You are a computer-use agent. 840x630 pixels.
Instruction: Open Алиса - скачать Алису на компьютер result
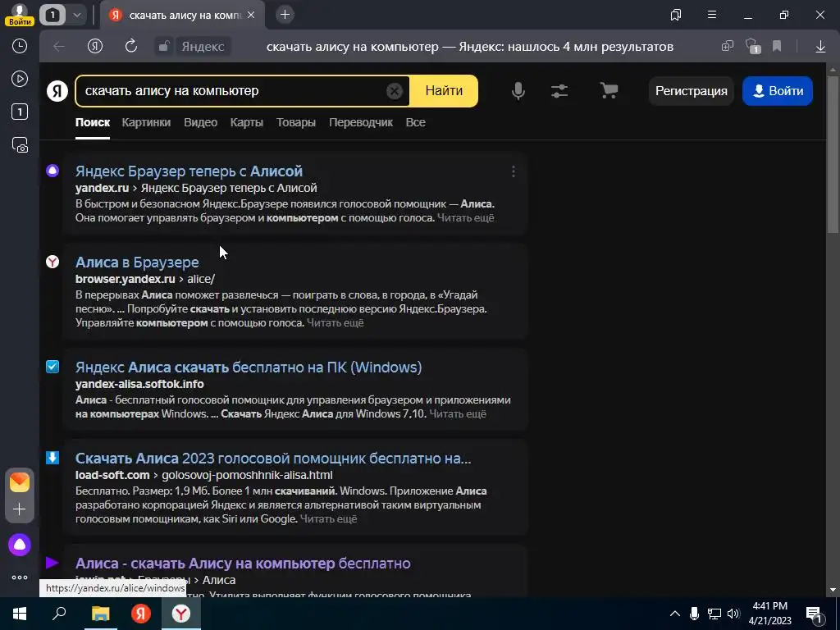[x=243, y=563]
